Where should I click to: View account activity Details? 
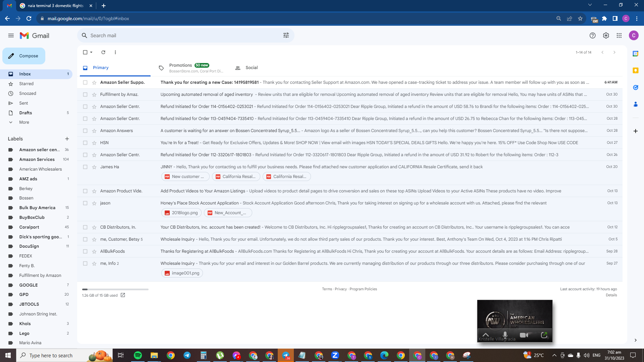[611, 295]
